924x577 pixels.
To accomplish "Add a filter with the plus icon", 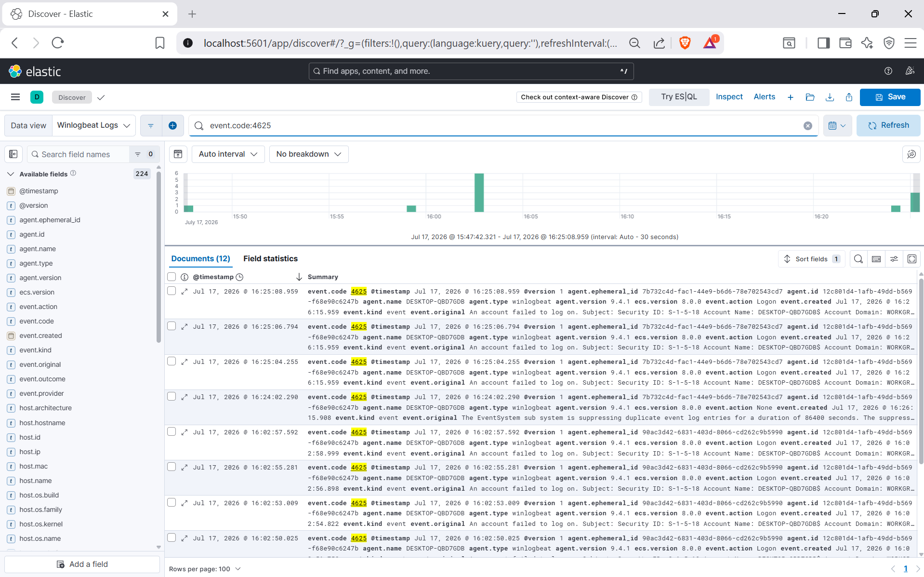I will [x=172, y=126].
